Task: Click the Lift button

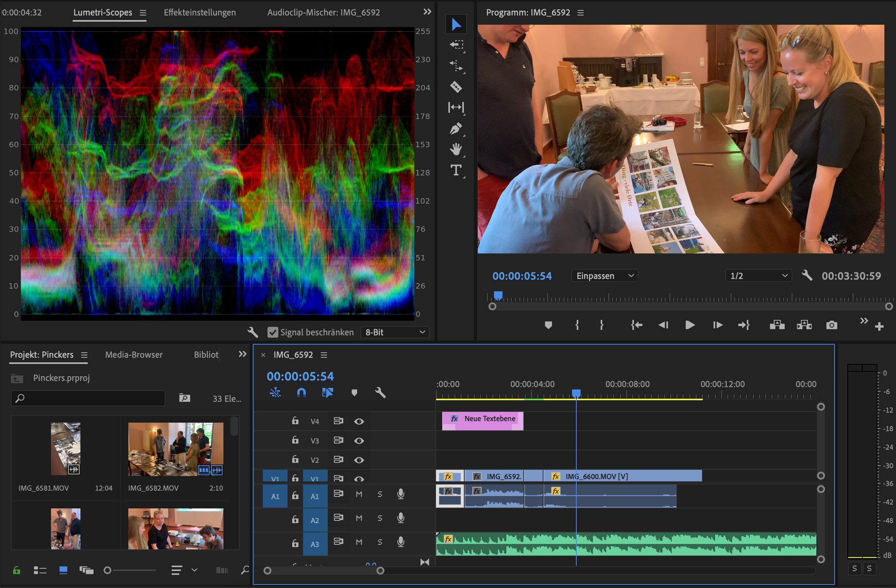Action: [777, 325]
